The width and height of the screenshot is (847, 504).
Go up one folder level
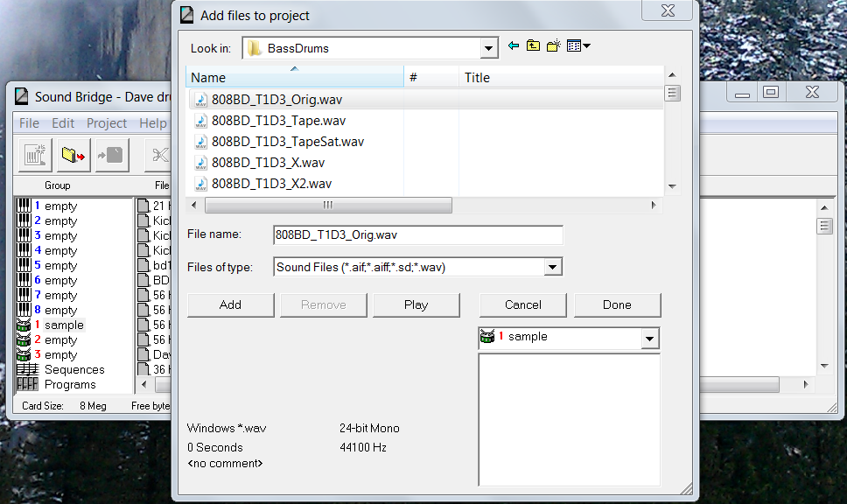[533, 46]
